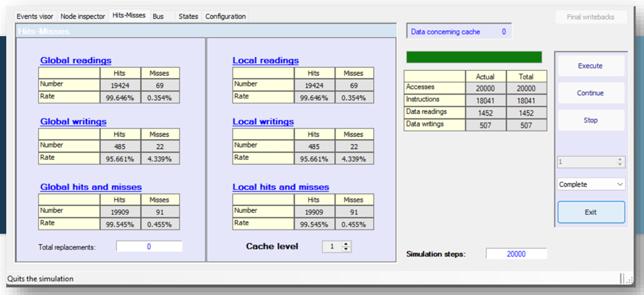The width and height of the screenshot is (644, 295).
Task: Click the Total column header
Action: click(x=526, y=77)
